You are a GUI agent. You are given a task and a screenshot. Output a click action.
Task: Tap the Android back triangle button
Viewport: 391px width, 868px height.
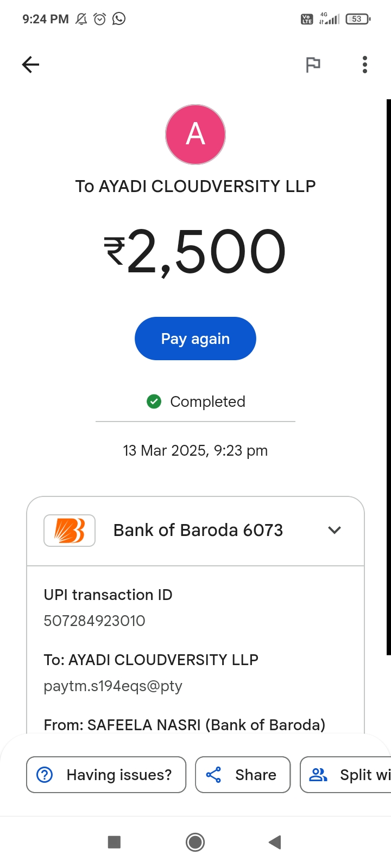[x=275, y=842]
